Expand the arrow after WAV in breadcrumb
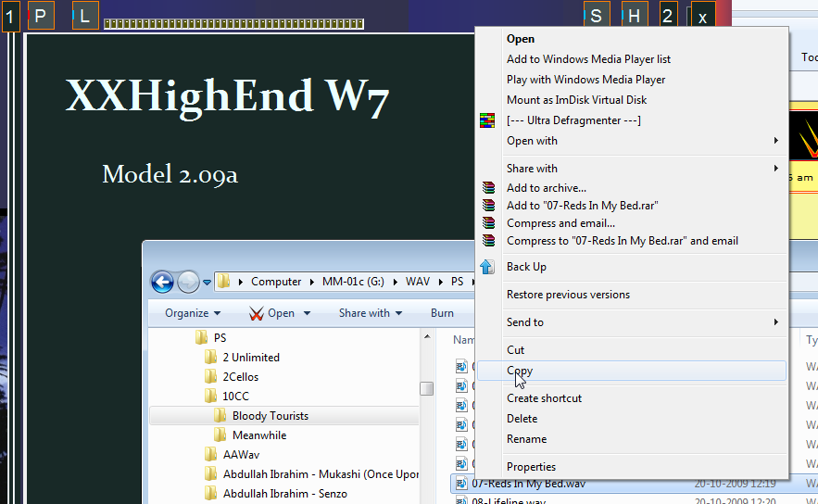818x504 pixels. pyautogui.click(x=441, y=282)
